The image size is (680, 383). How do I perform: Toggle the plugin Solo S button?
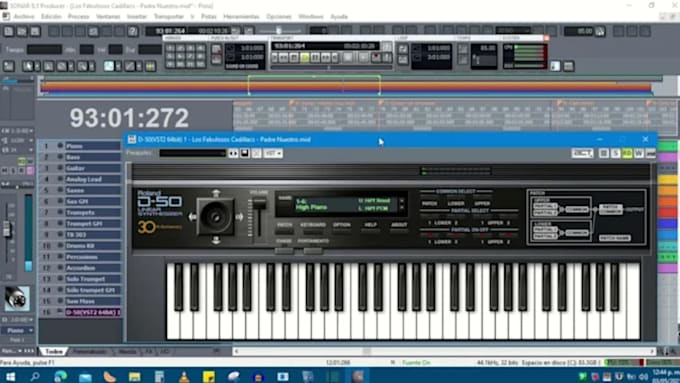615,153
